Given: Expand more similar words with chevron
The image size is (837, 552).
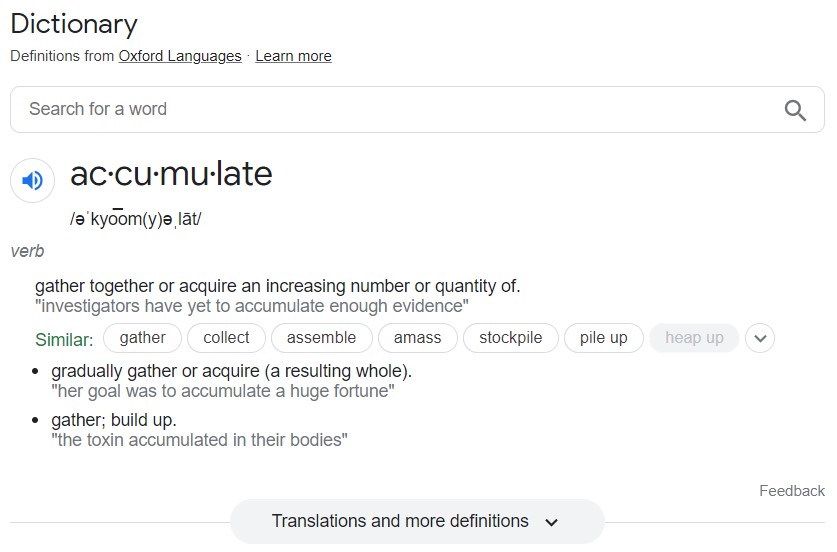Looking at the screenshot, I should 760,338.
